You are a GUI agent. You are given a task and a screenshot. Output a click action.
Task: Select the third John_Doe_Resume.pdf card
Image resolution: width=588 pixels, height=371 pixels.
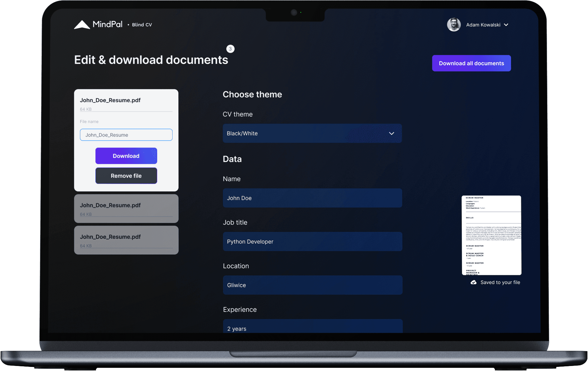pyautogui.click(x=126, y=240)
